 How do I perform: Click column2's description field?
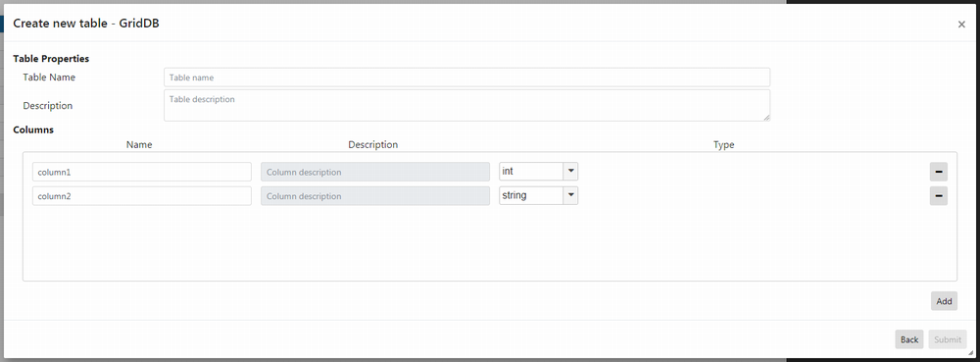pos(375,195)
